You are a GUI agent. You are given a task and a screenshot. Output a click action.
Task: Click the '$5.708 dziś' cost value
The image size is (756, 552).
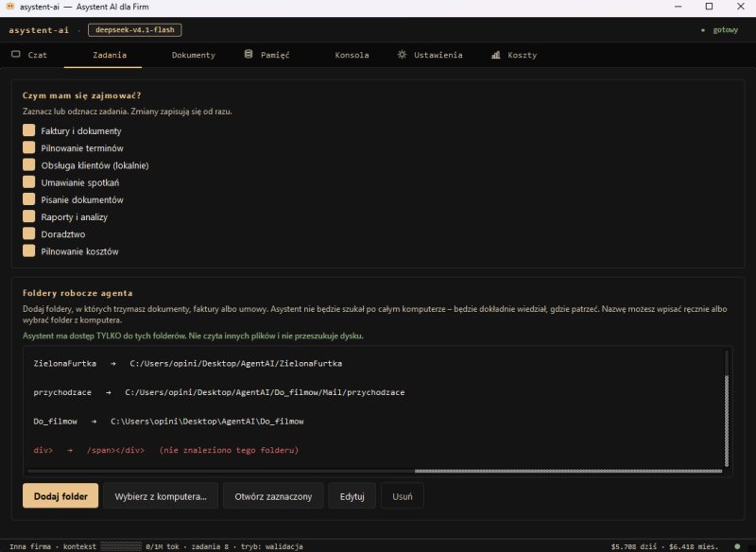click(x=633, y=546)
